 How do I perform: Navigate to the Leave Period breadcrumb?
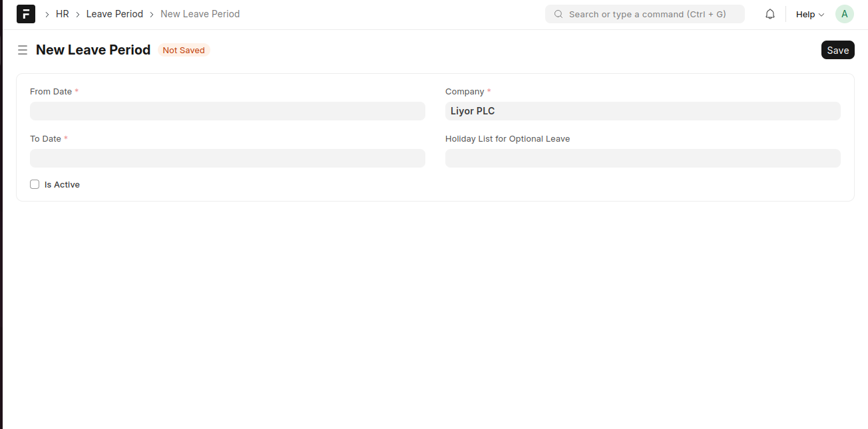114,14
